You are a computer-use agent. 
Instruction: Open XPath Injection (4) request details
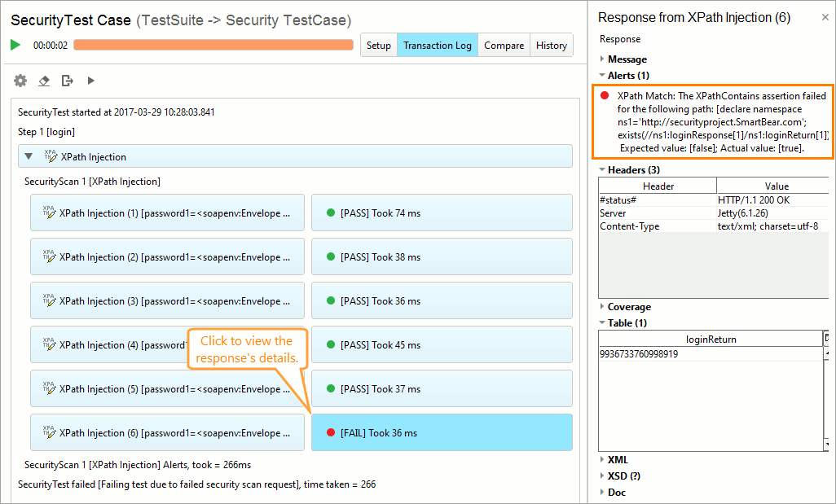(122, 344)
